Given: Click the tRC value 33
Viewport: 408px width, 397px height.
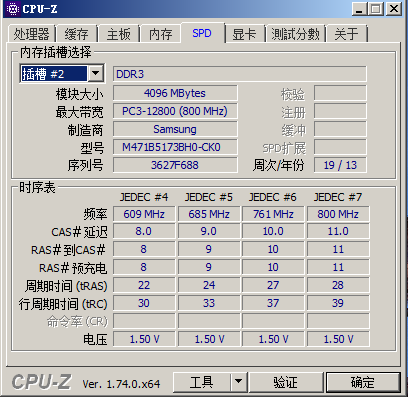Looking at the screenshot, I should pos(209,303).
